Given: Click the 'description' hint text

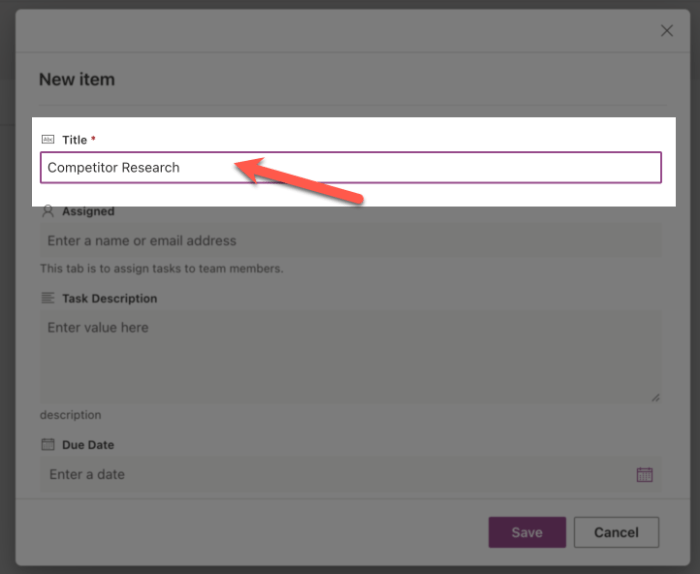Looking at the screenshot, I should (x=70, y=415).
